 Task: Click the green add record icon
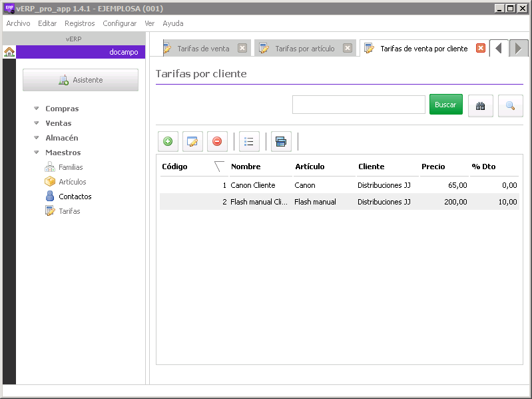[168, 141]
